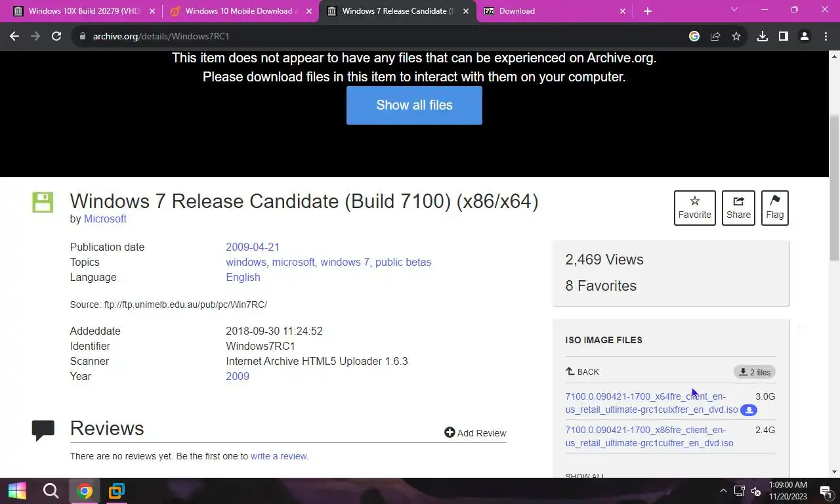Screen dimensions: 840x504
Task: Click the green floppy disk item icon
Action: click(43, 202)
